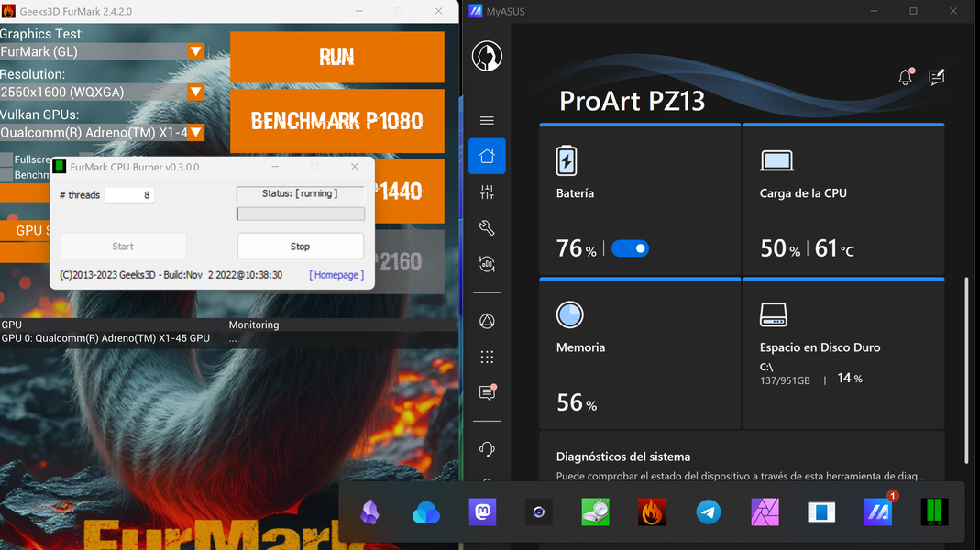
Task: Start the BENCHMARK P1080 preset
Action: (x=336, y=121)
